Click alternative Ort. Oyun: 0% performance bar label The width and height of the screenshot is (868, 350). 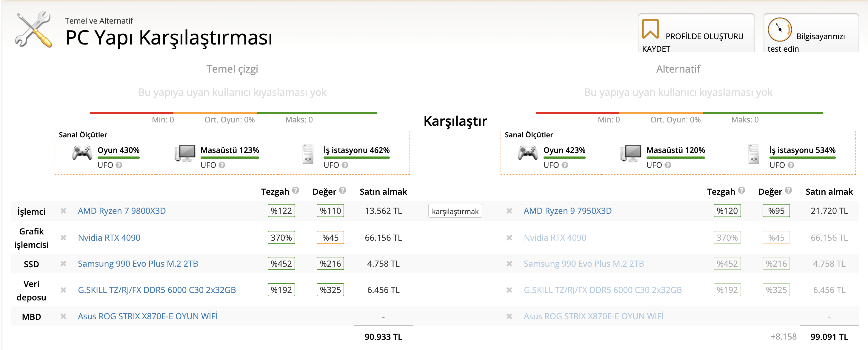pyautogui.click(x=675, y=120)
